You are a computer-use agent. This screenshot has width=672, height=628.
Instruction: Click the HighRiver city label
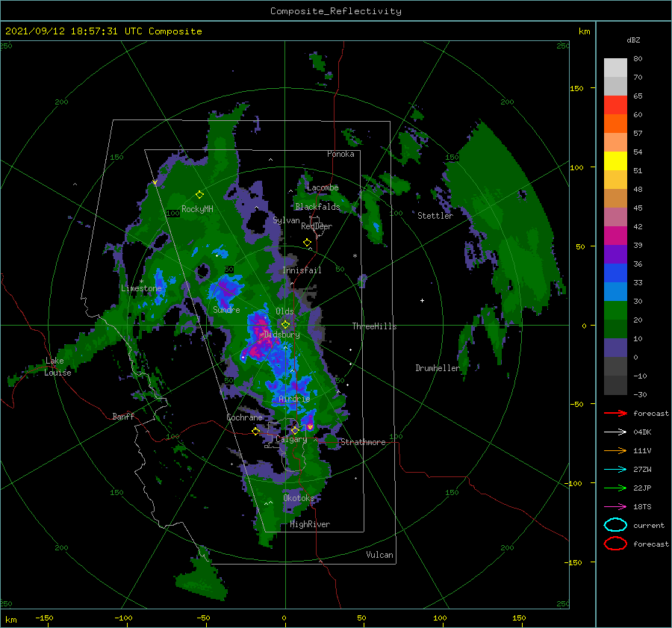click(x=310, y=524)
